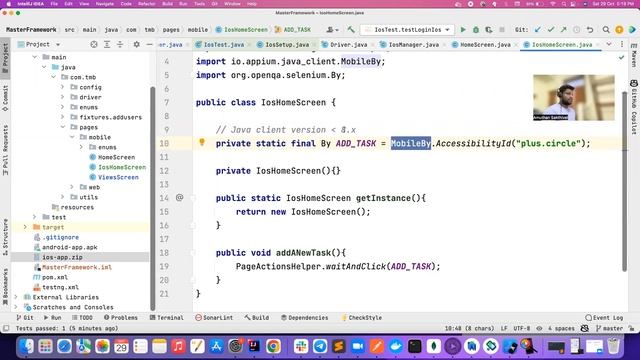Viewport: 640px width, 360px height.
Task: Click the editor vertical scrollbar
Action: point(624,180)
